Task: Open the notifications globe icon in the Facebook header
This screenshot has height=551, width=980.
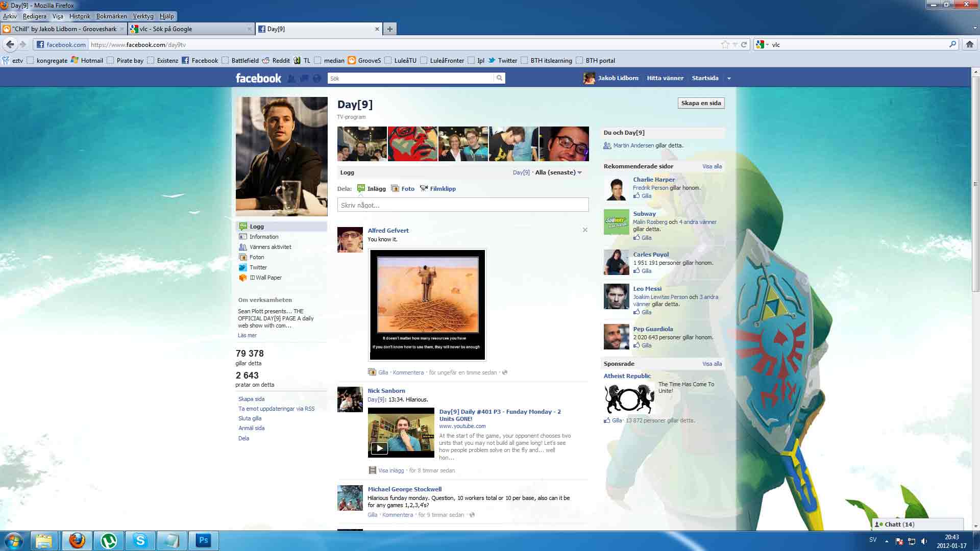Action: point(317,79)
